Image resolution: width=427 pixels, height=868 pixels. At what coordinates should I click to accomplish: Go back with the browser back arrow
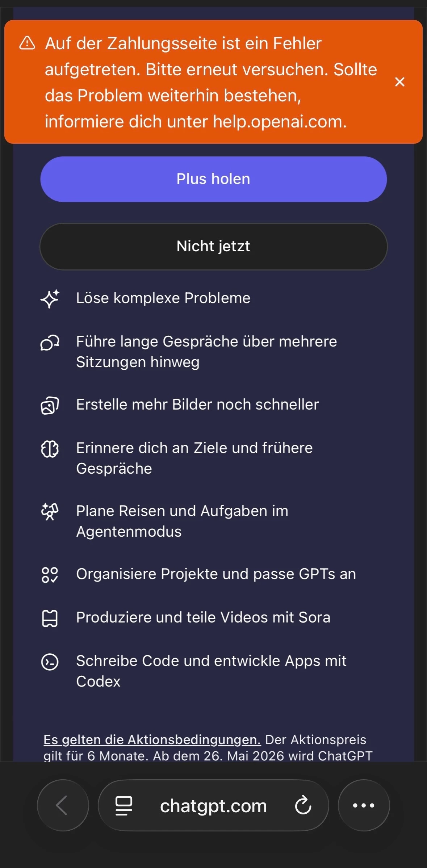point(63,805)
